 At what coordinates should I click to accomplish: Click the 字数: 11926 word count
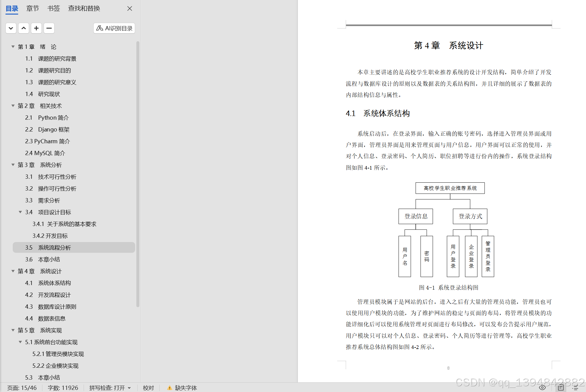(63, 388)
